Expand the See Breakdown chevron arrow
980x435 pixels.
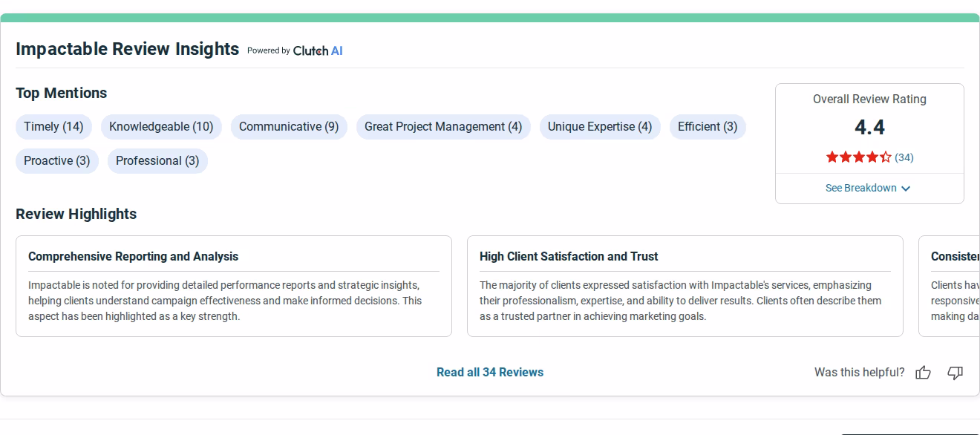(906, 189)
